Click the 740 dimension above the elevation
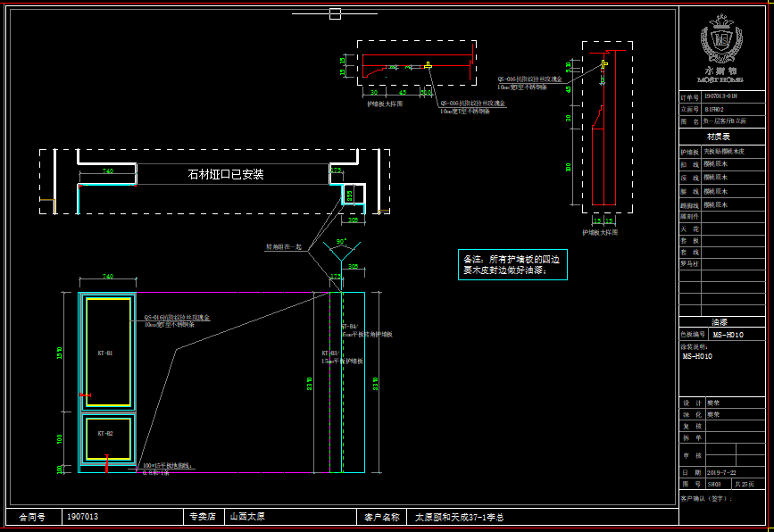The width and height of the screenshot is (774, 532). pyautogui.click(x=107, y=277)
